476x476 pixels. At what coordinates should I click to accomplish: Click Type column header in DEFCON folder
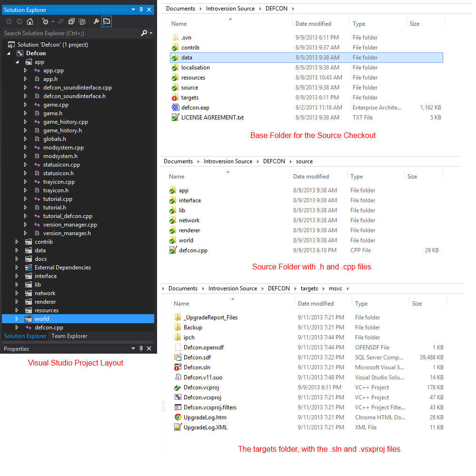pyautogui.click(x=359, y=24)
